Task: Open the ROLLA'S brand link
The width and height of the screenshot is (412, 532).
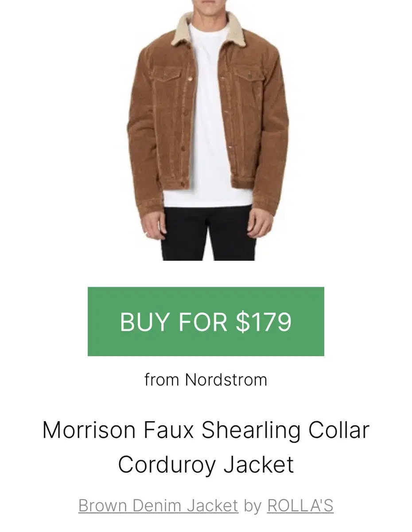Action: click(x=300, y=505)
